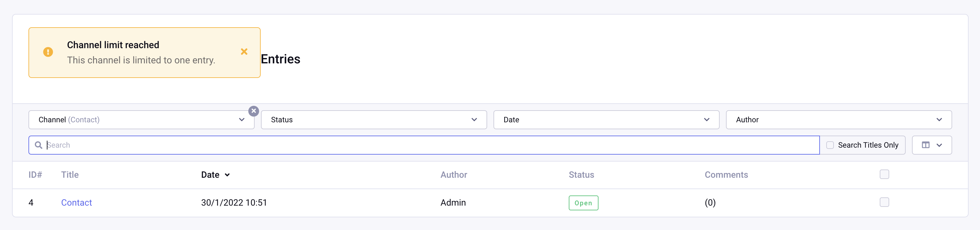Sort entries by Title column header

tap(70, 175)
